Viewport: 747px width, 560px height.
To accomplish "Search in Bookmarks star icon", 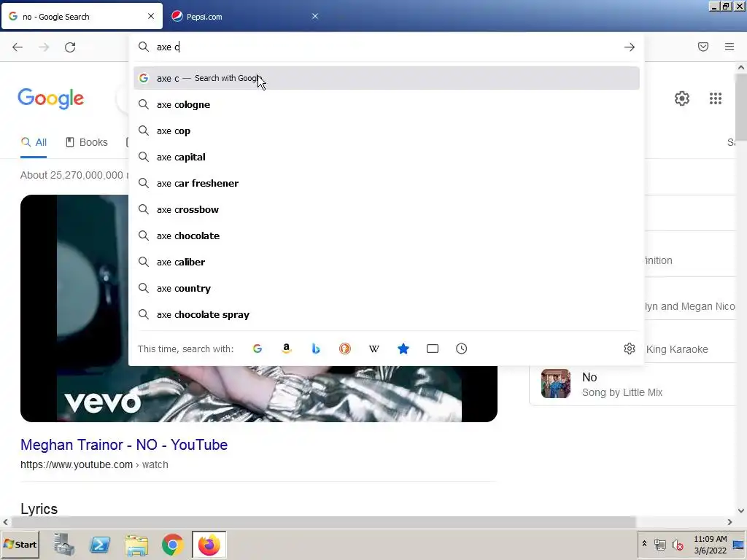I will coord(403,349).
